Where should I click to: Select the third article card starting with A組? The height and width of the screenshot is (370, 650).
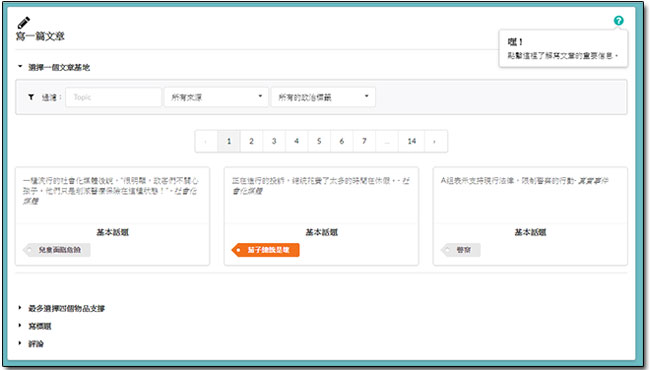click(524, 181)
